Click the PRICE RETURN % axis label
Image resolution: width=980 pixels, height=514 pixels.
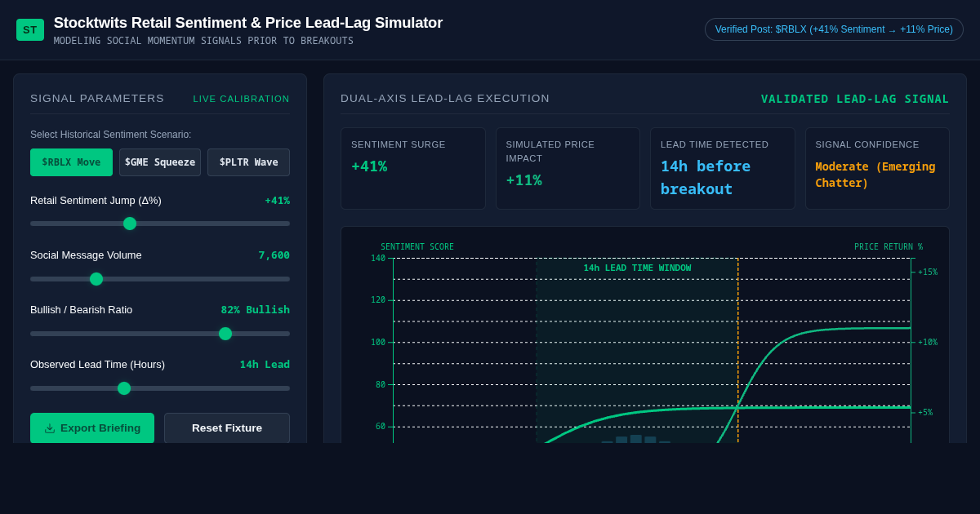[x=889, y=247]
